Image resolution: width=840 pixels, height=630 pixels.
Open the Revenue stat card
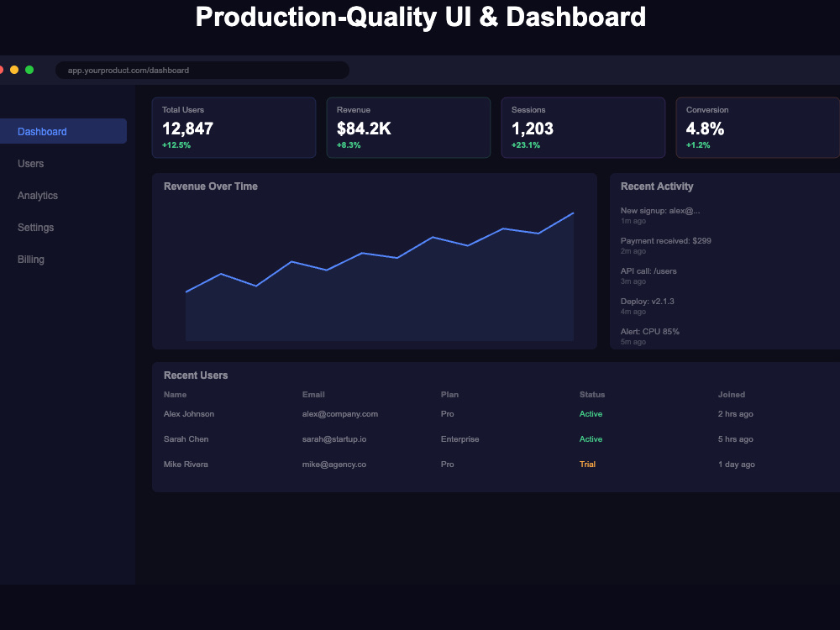(409, 128)
